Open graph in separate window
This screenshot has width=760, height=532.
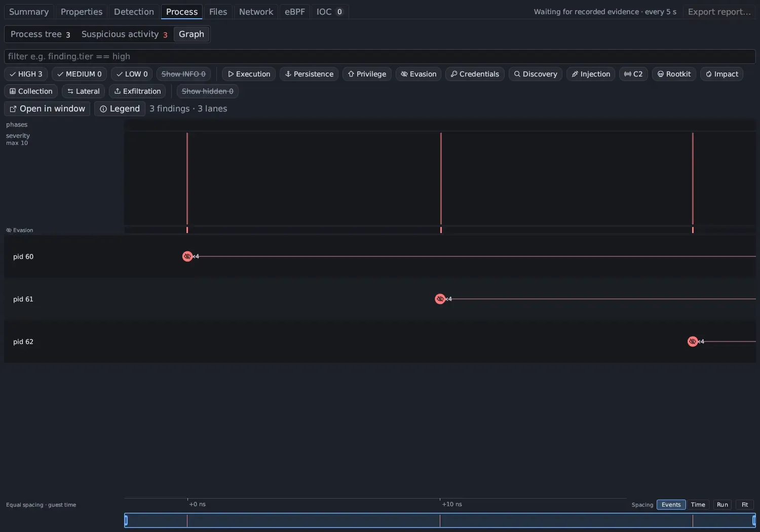(x=47, y=108)
